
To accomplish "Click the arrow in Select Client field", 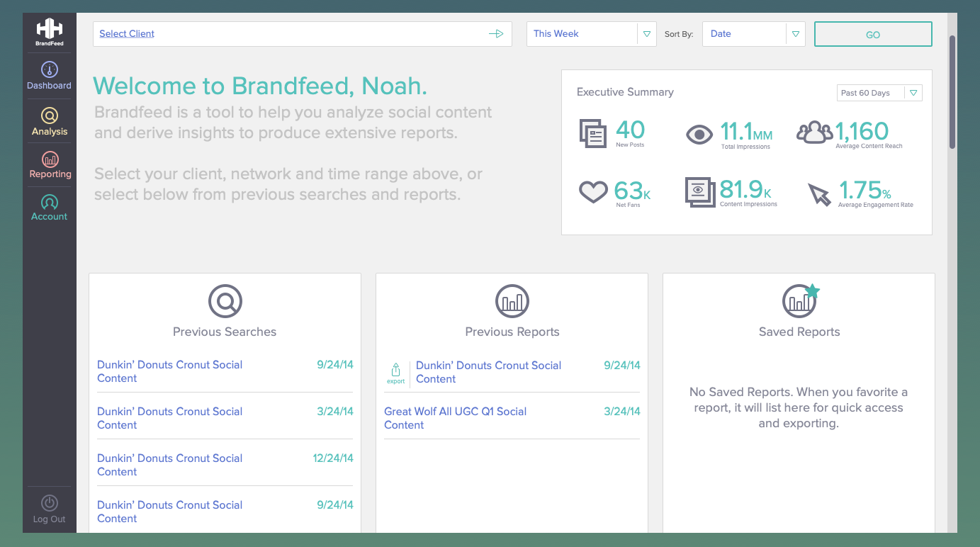I will pyautogui.click(x=496, y=34).
